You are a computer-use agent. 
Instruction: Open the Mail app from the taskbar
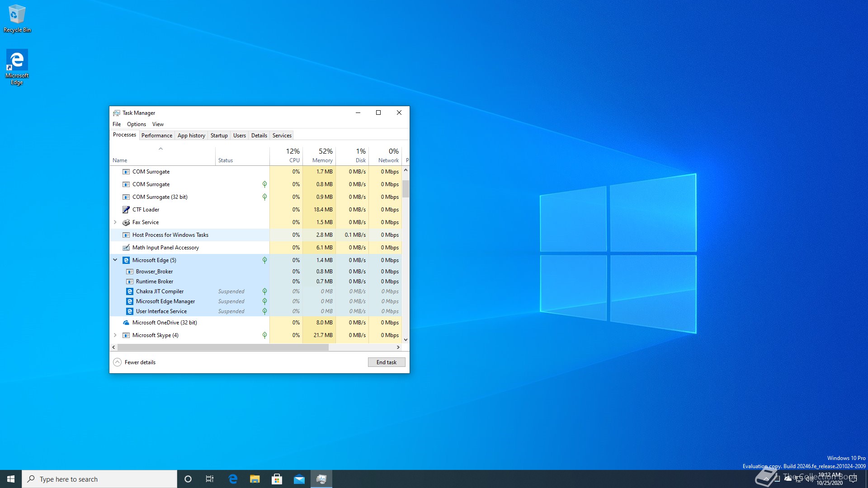pyautogui.click(x=299, y=479)
